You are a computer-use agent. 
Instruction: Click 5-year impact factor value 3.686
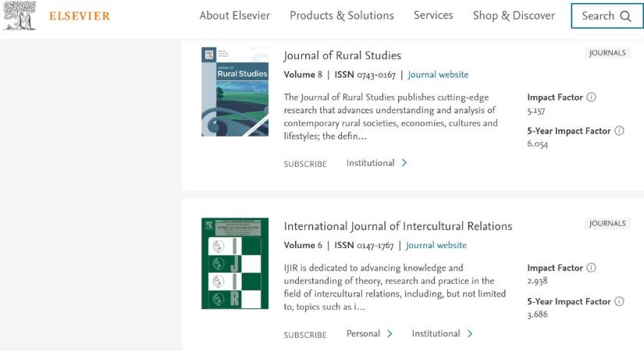click(537, 314)
